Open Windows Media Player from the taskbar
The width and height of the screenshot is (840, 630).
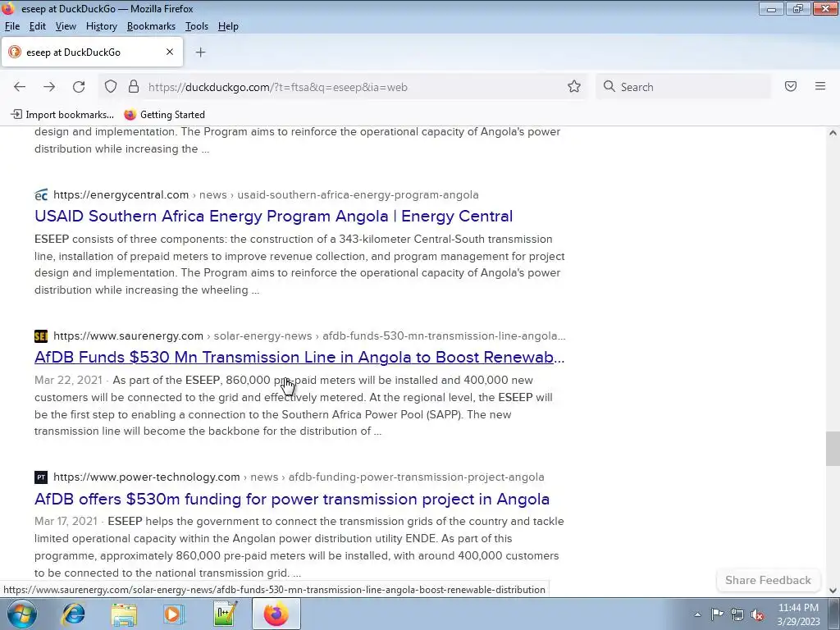click(x=174, y=614)
